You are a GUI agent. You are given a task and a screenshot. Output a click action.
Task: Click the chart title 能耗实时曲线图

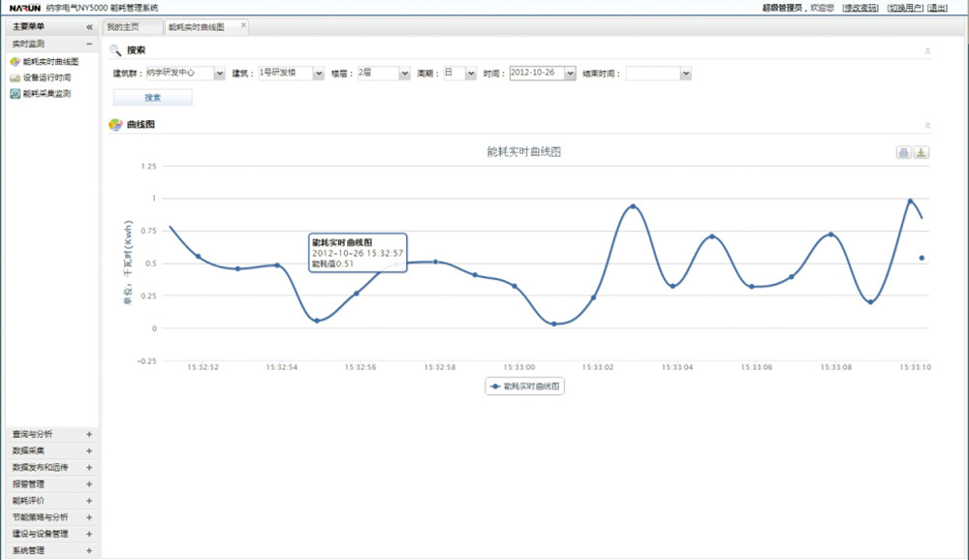524,152
